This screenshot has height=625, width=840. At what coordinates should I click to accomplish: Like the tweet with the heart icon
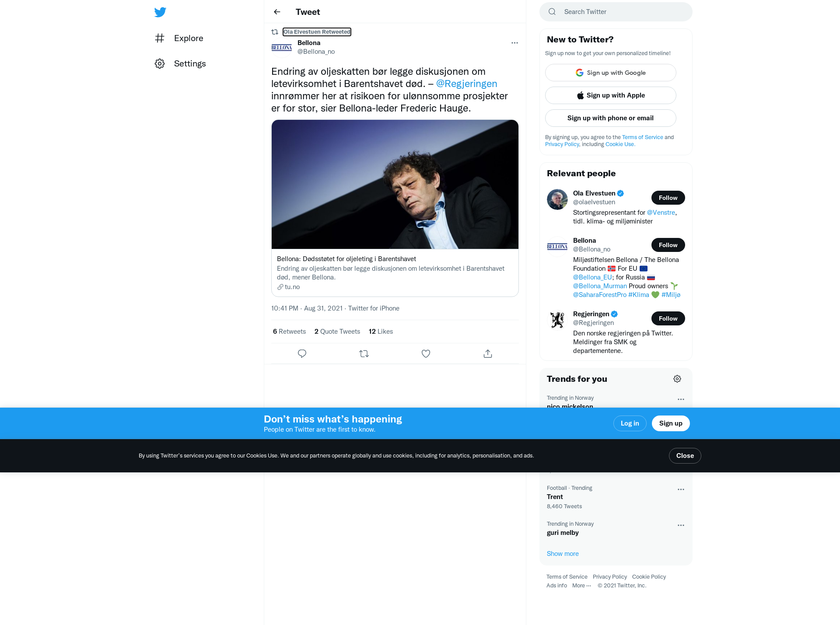point(426,353)
